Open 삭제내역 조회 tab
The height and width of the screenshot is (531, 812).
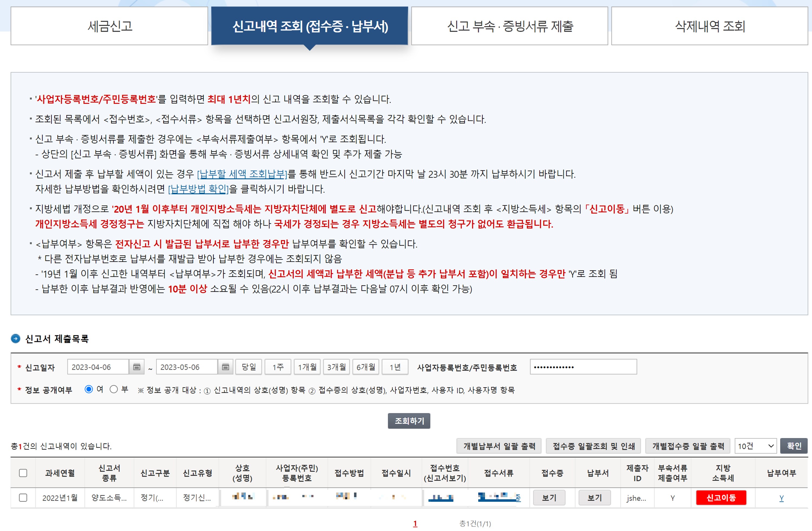click(x=710, y=26)
